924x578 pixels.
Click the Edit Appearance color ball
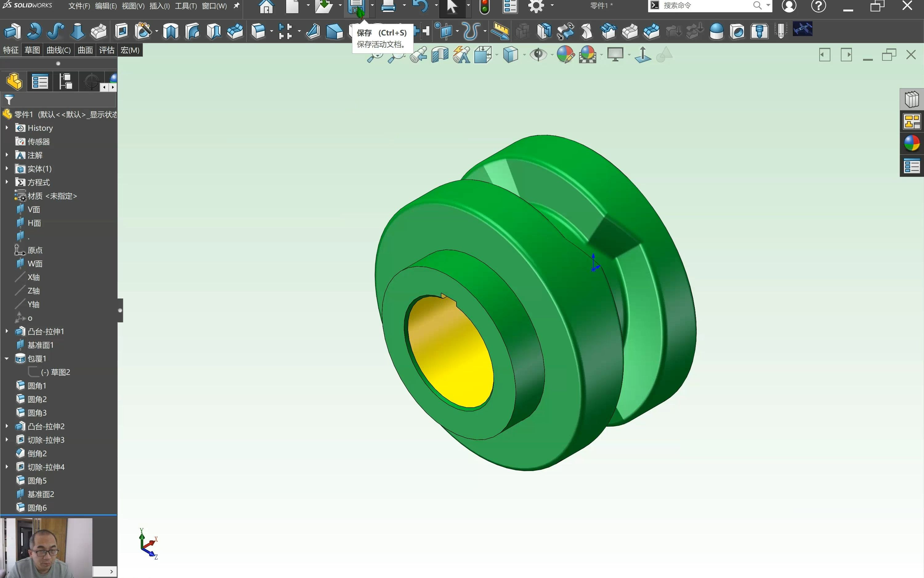click(565, 55)
